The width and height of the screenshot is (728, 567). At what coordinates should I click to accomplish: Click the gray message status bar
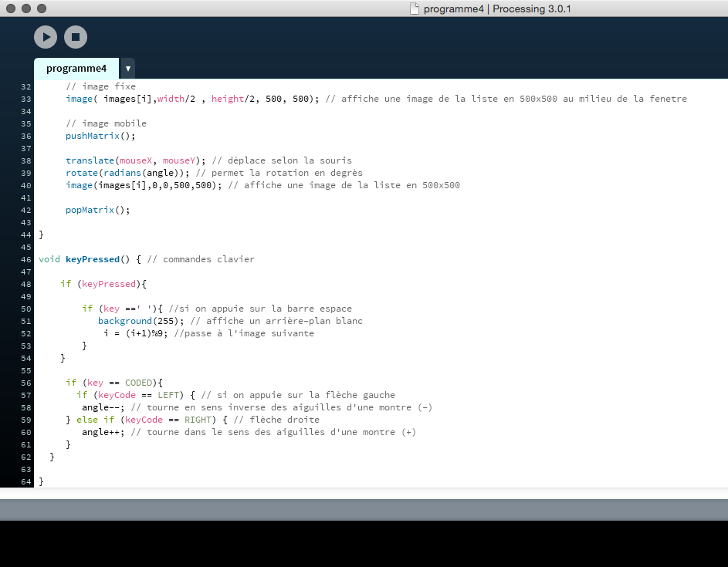(364, 510)
